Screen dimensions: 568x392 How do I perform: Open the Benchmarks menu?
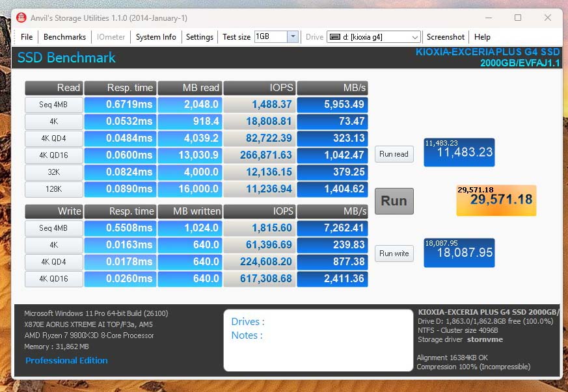(x=64, y=37)
